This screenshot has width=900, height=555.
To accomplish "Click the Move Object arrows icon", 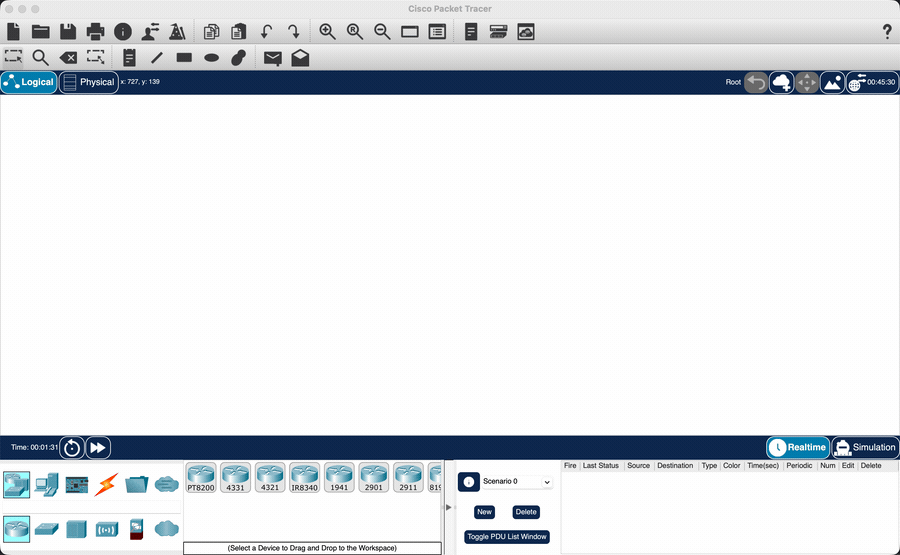I will pos(807,82).
